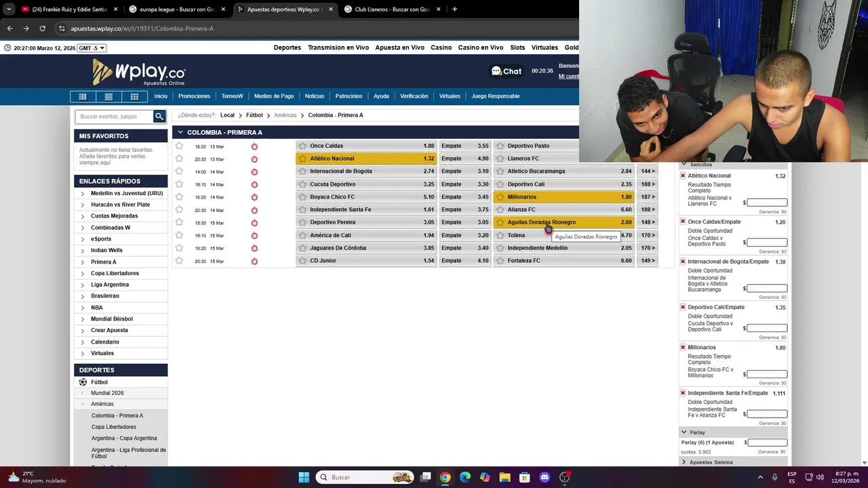The width and height of the screenshot is (868, 488).
Task: Open Microsoft Edge from the taskbar
Action: coord(465,477)
